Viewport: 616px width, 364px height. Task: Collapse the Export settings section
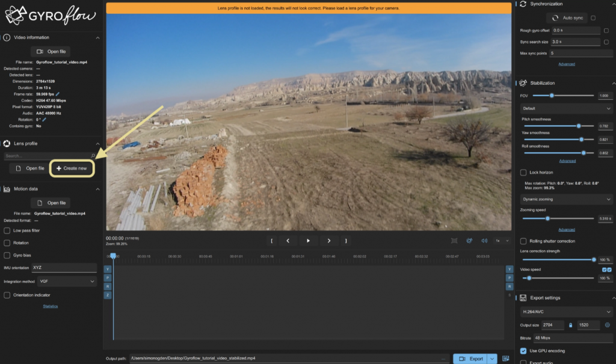click(x=613, y=298)
